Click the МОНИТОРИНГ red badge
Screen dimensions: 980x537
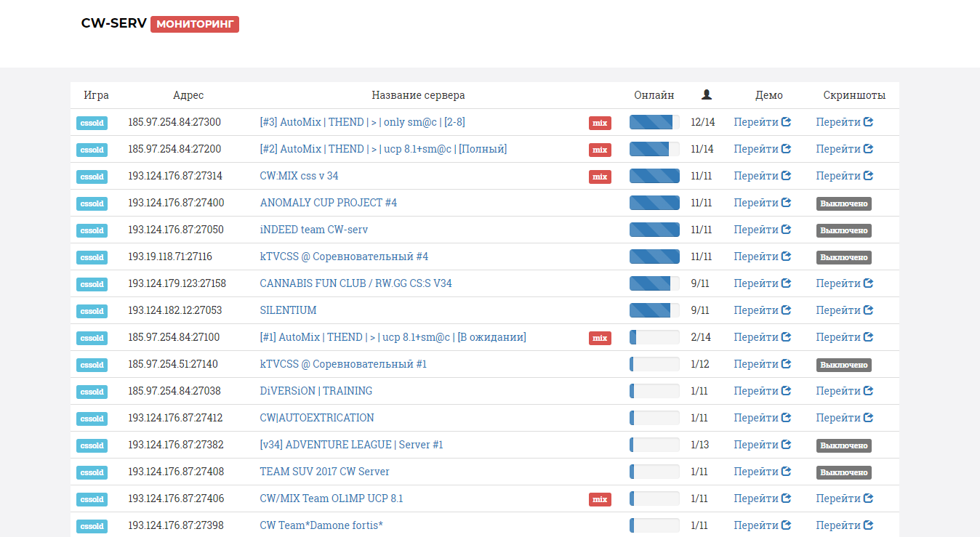(195, 24)
